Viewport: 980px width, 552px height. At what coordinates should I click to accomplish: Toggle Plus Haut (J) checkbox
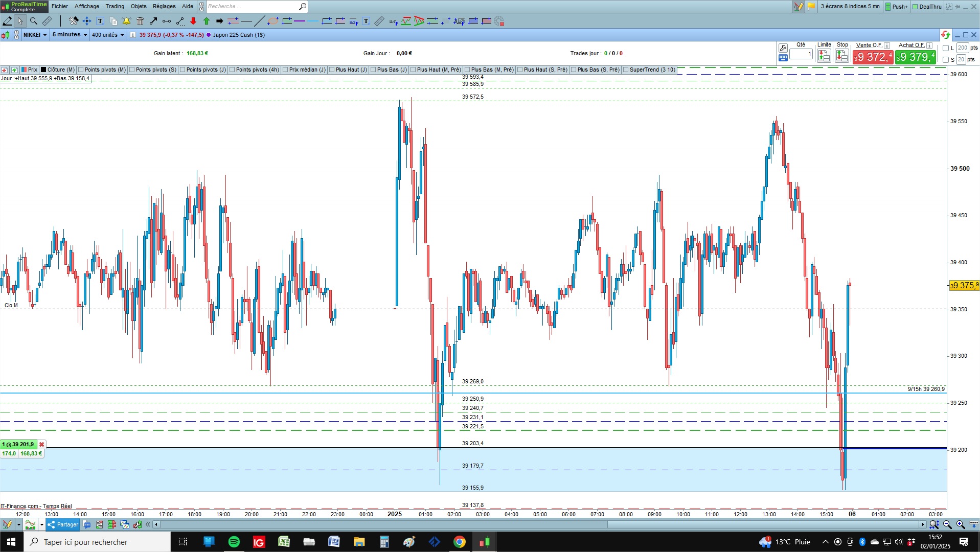click(x=332, y=70)
